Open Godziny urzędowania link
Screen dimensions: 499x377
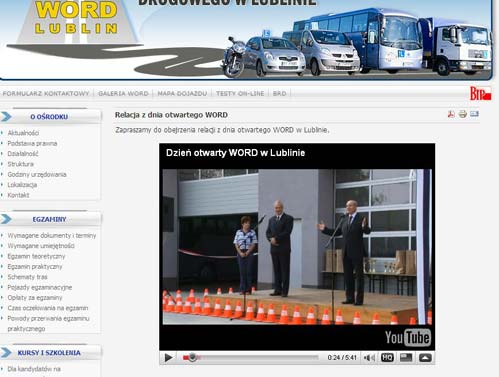tap(37, 174)
